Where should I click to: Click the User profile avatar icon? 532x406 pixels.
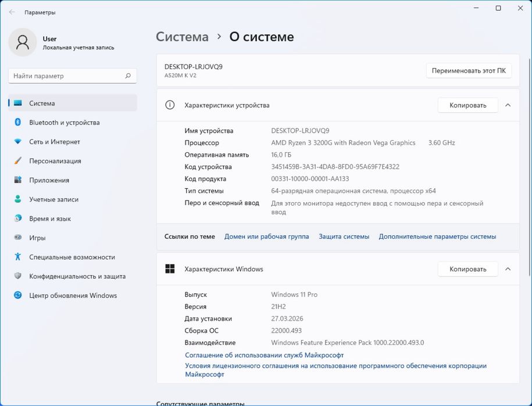click(x=23, y=42)
